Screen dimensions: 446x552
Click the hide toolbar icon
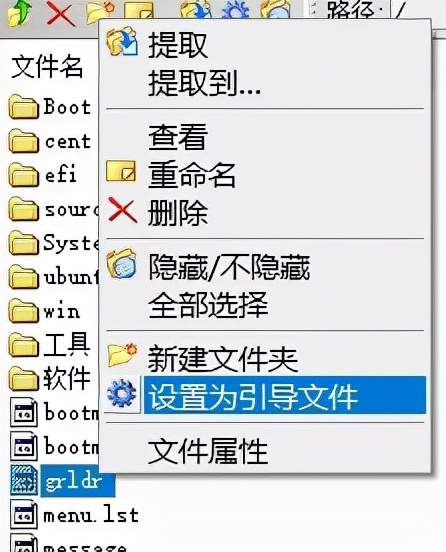(276, 10)
